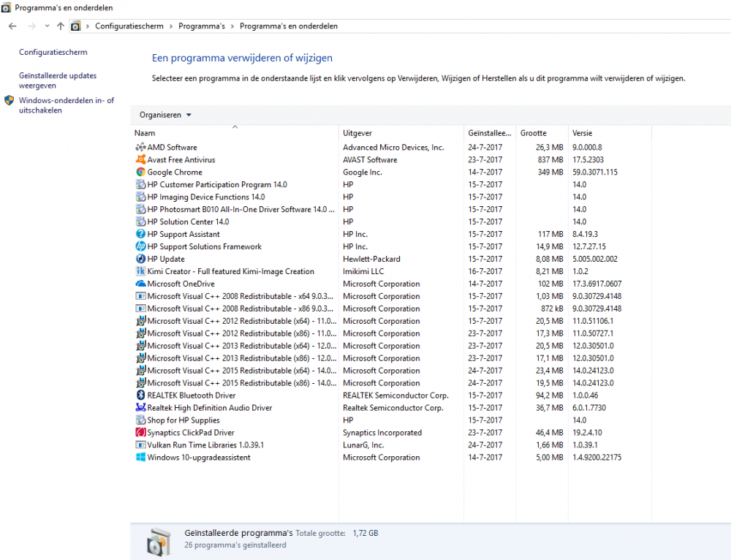This screenshot has height=560, width=731.
Task: Click the Avast Free Antivirus icon
Action: 140,159
